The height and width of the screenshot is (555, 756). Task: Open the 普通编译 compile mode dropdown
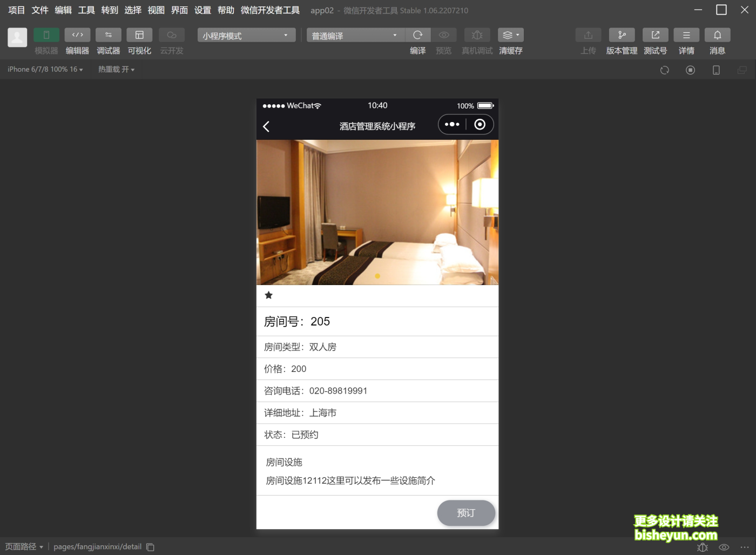click(355, 35)
